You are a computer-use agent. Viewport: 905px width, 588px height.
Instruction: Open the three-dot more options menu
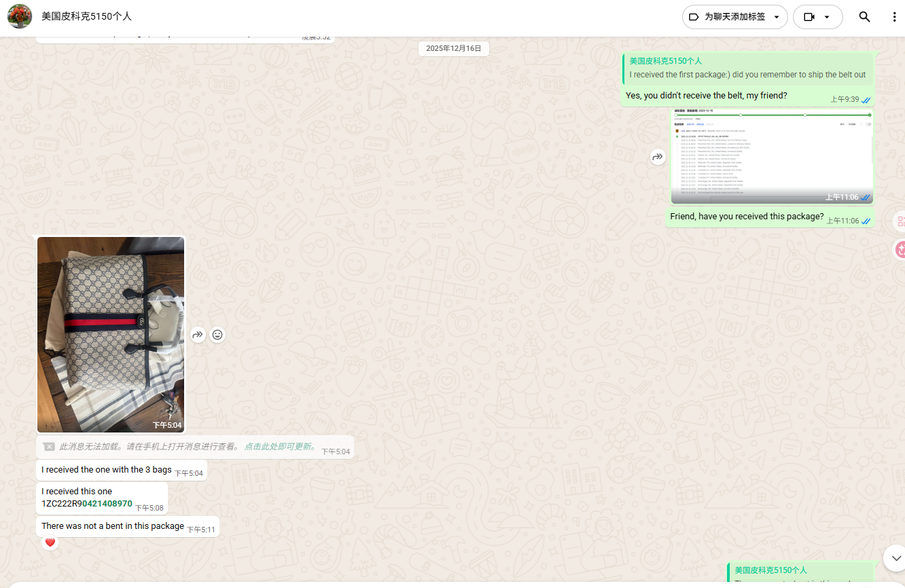[894, 17]
